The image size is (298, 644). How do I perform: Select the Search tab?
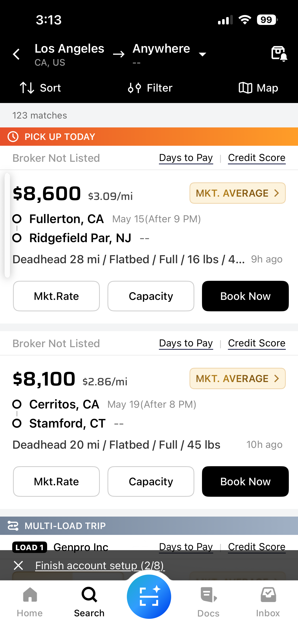coord(89,602)
